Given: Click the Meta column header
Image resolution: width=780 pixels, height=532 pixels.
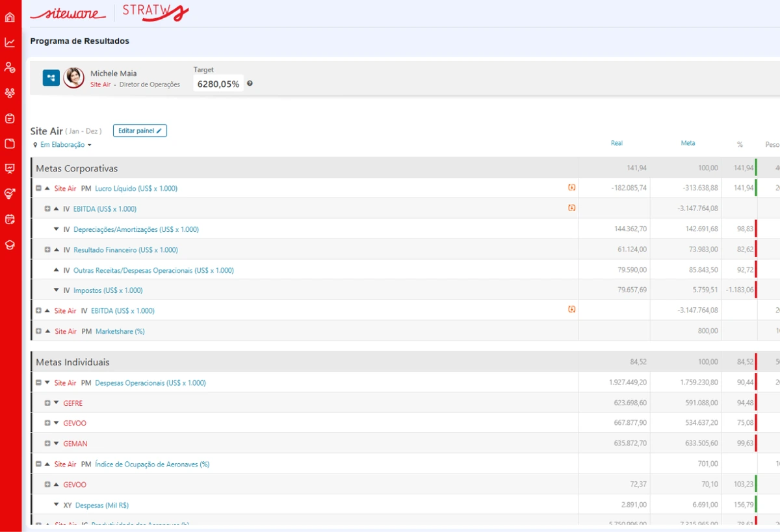Looking at the screenshot, I should pos(688,143).
